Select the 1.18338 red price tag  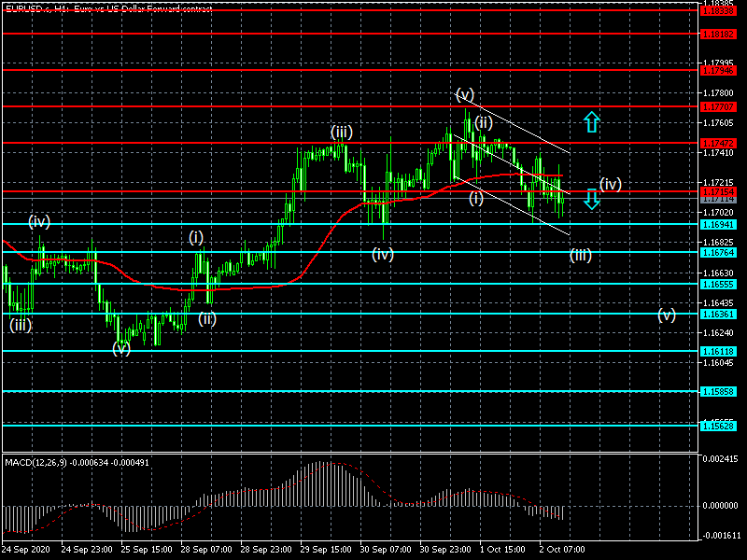[718, 10]
